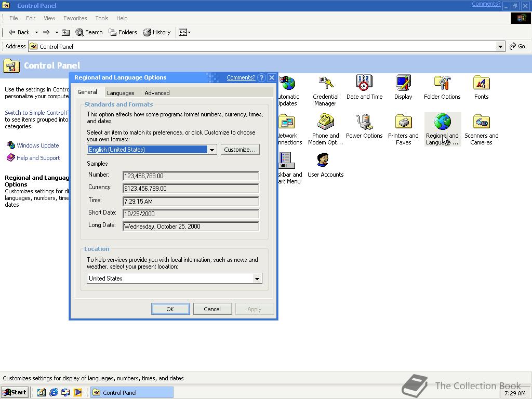This screenshot has width=532, height=399.
Task: Open the Edit menu
Action: [x=31, y=18]
